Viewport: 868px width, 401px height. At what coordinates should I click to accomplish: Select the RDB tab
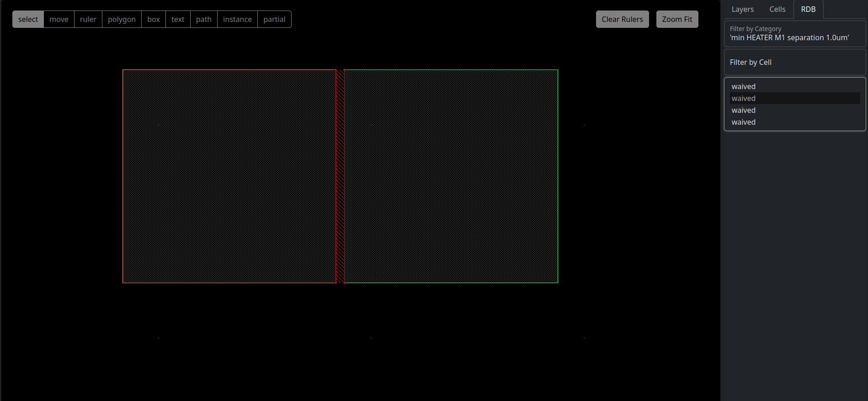click(x=808, y=9)
